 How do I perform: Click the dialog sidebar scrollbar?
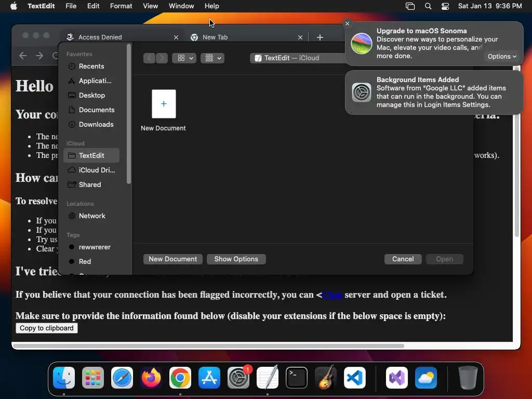click(x=129, y=114)
